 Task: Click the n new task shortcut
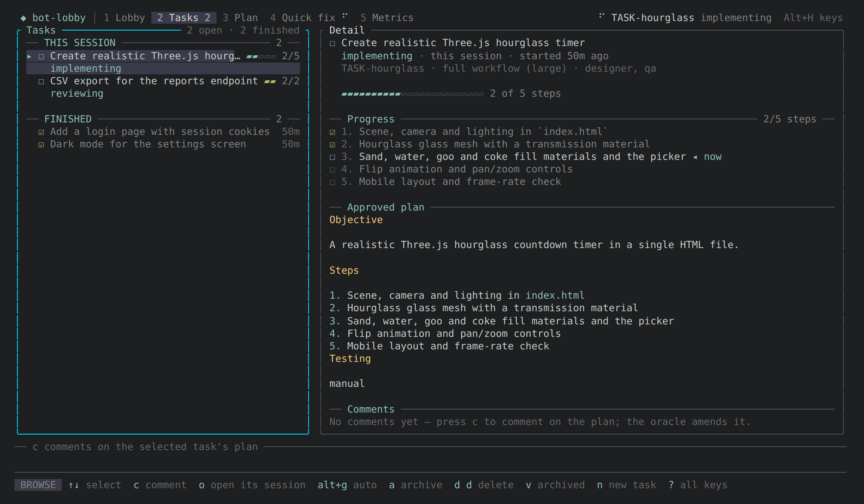coord(626,485)
